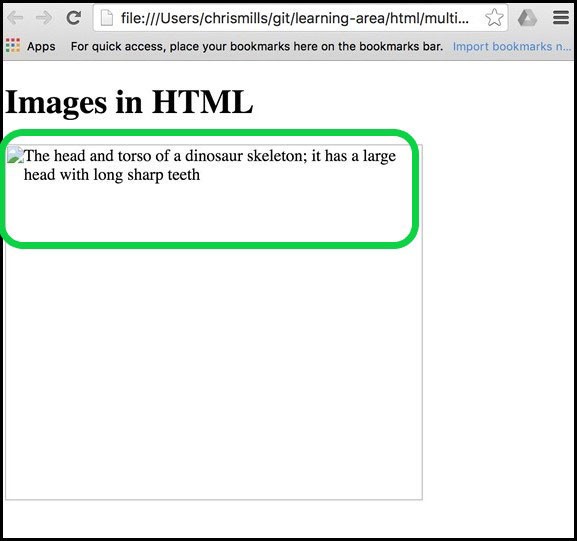Click the Images in HTML heading
This screenshot has height=541, width=577.
(x=129, y=102)
